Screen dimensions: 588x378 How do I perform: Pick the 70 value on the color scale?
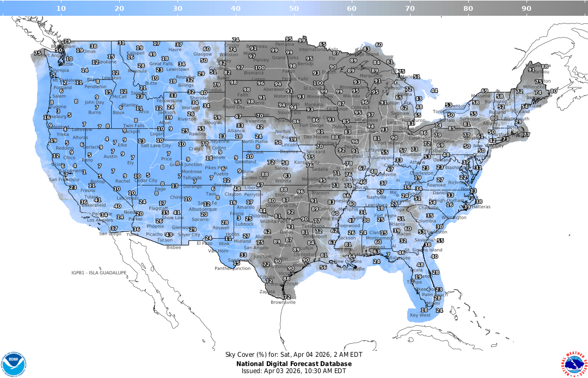(x=410, y=8)
